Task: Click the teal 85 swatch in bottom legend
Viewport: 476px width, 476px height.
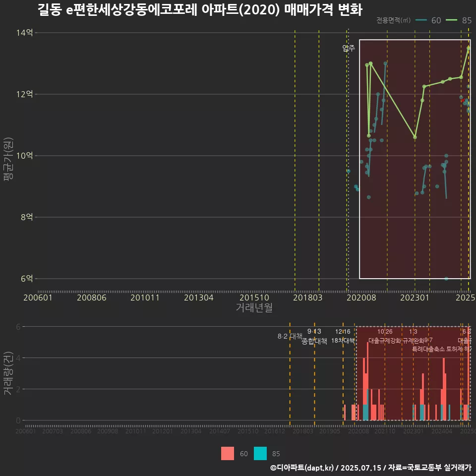Action: pos(260,454)
